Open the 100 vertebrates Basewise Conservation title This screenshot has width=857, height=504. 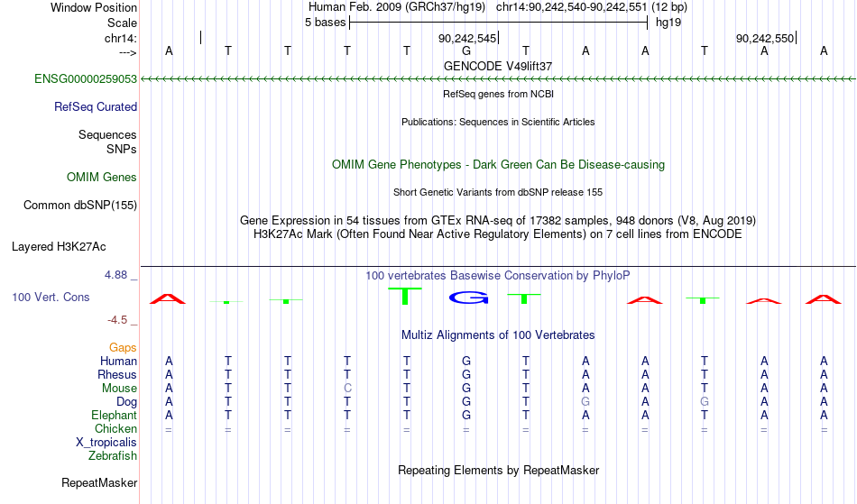[498, 276]
